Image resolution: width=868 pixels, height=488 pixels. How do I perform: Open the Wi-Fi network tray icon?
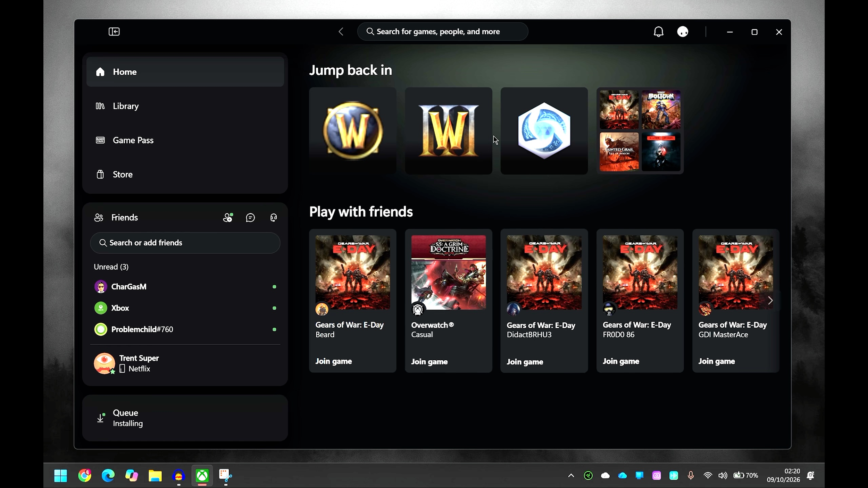point(708,476)
